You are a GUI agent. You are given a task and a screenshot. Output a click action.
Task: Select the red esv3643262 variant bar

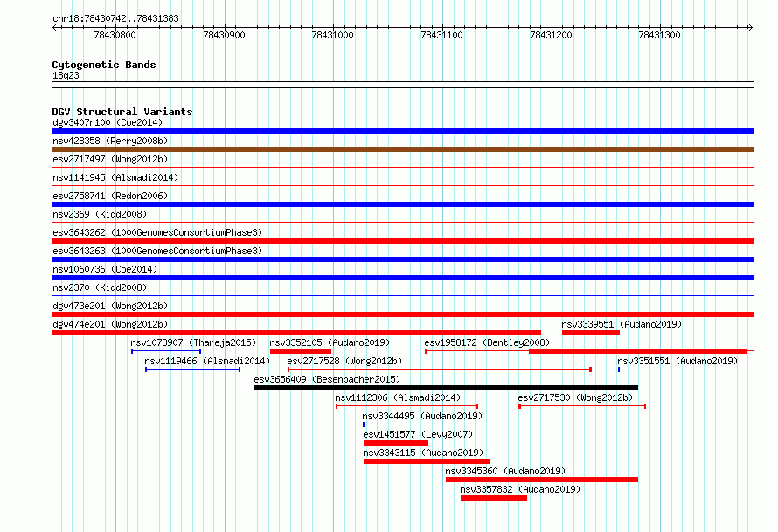(x=402, y=241)
